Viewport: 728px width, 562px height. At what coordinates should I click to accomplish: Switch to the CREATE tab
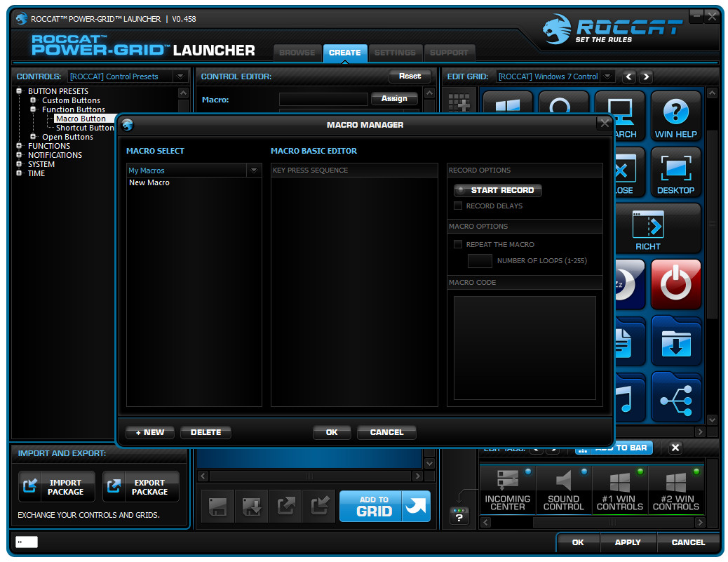tap(345, 53)
